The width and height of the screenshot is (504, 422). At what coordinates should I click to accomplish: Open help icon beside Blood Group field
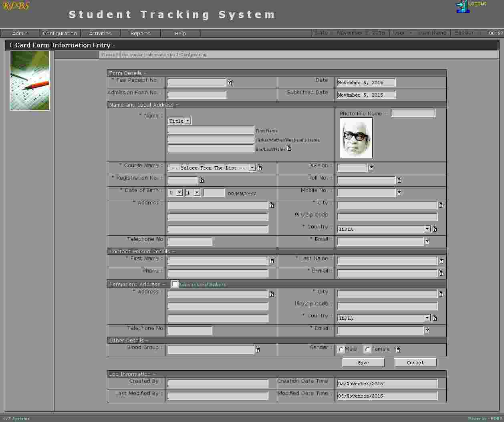(x=258, y=350)
